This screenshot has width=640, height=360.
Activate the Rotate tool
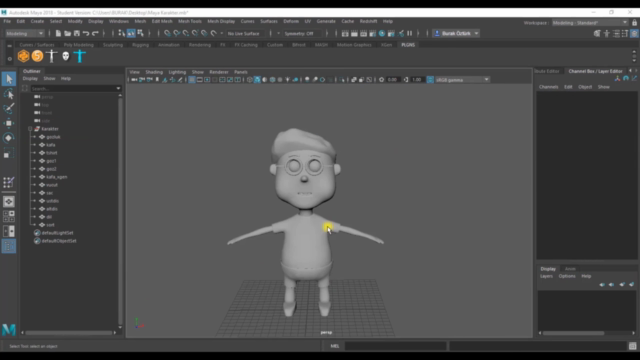[9, 138]
